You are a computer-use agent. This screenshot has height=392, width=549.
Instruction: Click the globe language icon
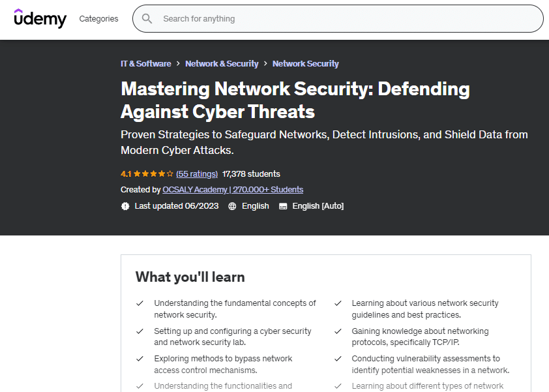tap(233, 206)
